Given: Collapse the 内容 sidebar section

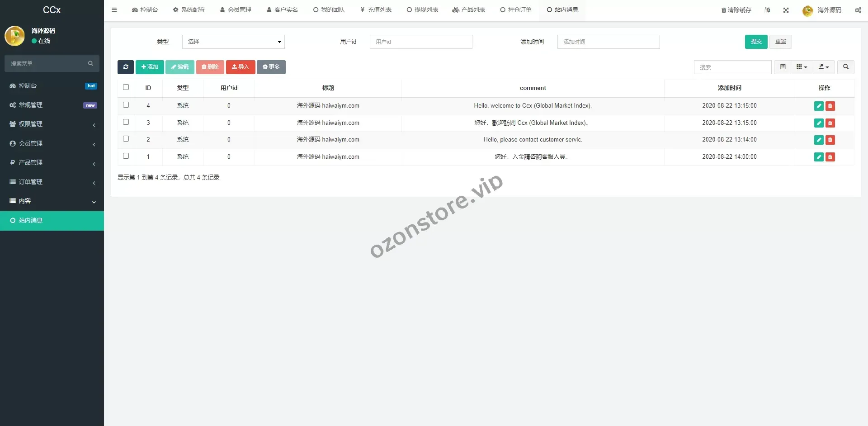Looking at the screenshot, I should (52, 201).
